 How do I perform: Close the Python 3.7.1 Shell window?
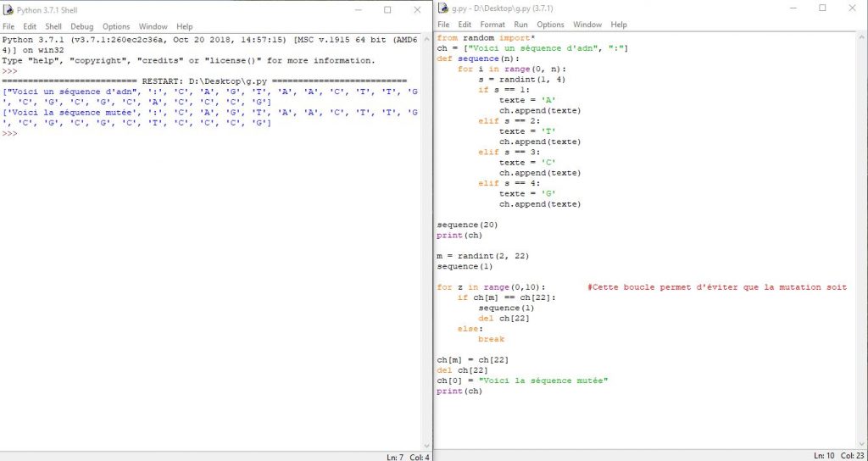click(x=416, y=9)
